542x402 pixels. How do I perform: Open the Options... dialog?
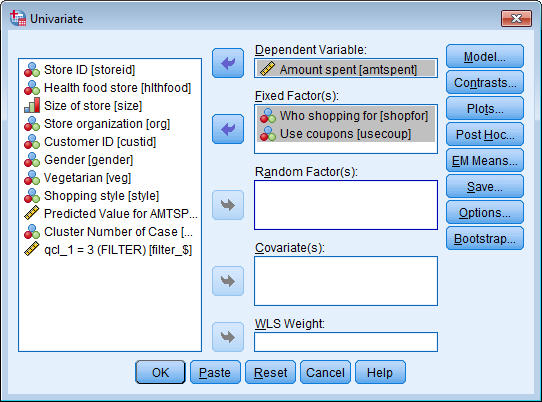pyautogui.click(x=485, y=213)
